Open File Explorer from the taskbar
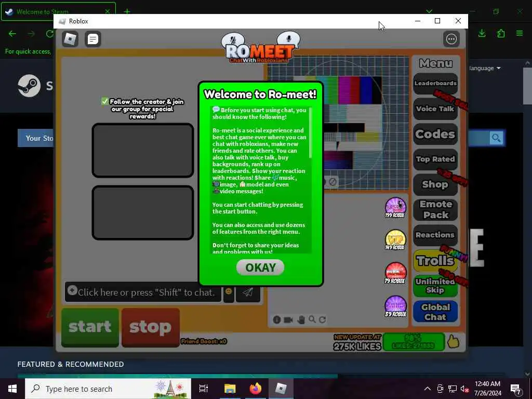Image resolution: width=532 pixels, height=399 pixels. coord(230,389)
